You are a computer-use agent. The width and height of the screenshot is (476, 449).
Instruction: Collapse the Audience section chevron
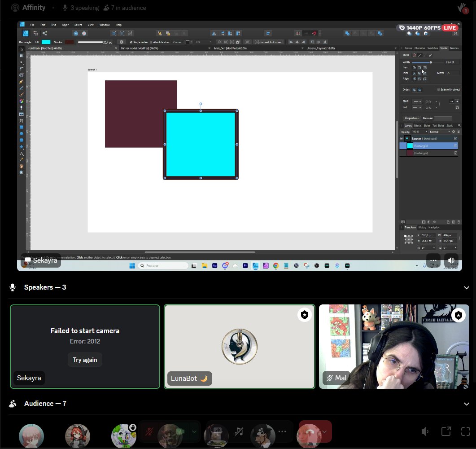(466, 404)
